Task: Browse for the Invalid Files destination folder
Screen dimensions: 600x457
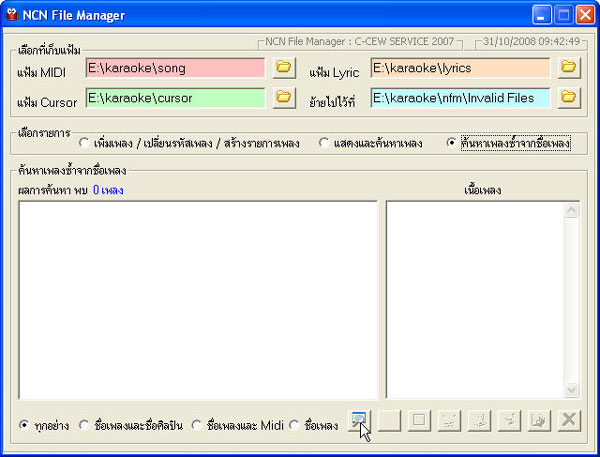Action: (569, 98)
